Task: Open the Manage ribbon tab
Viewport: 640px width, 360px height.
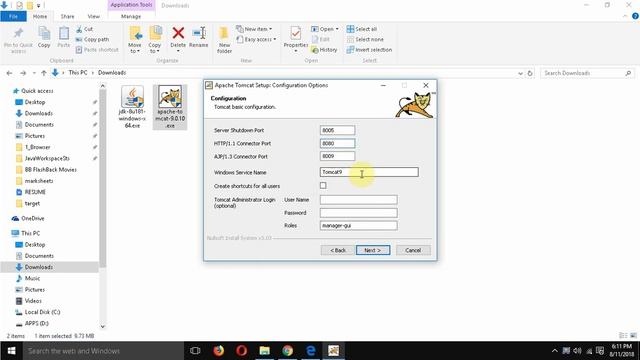Action: [131, 16]
